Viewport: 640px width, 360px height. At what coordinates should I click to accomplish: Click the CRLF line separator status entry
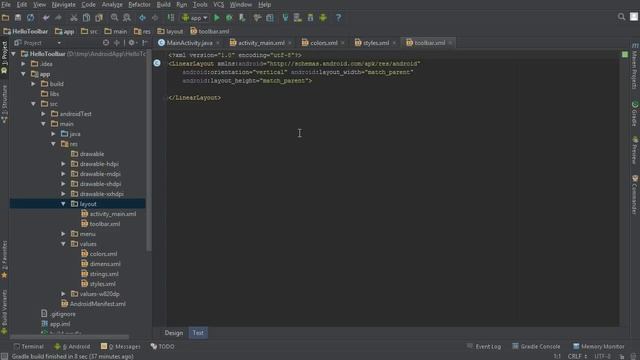click(x=577, y=356)
